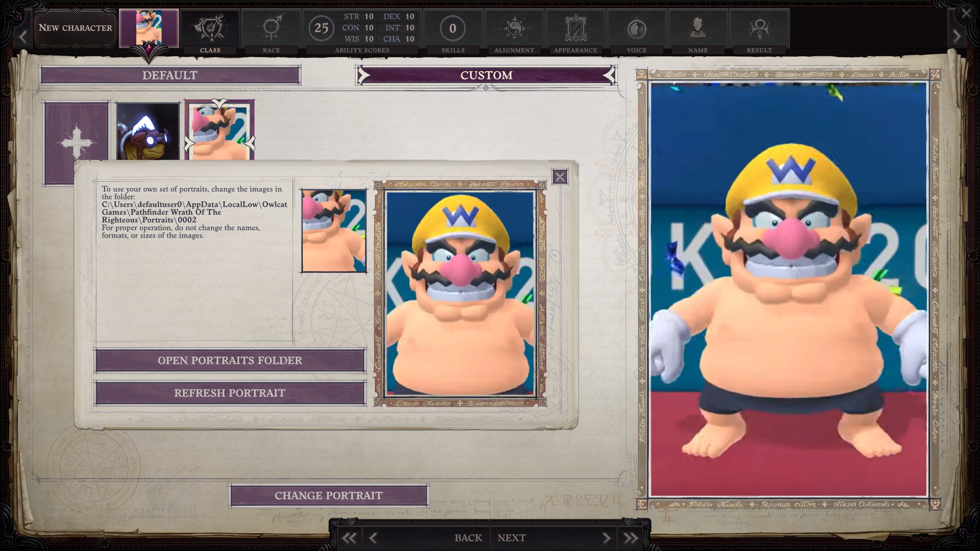
Task: Open the Alignment step icon
Action: coord(514,28)
